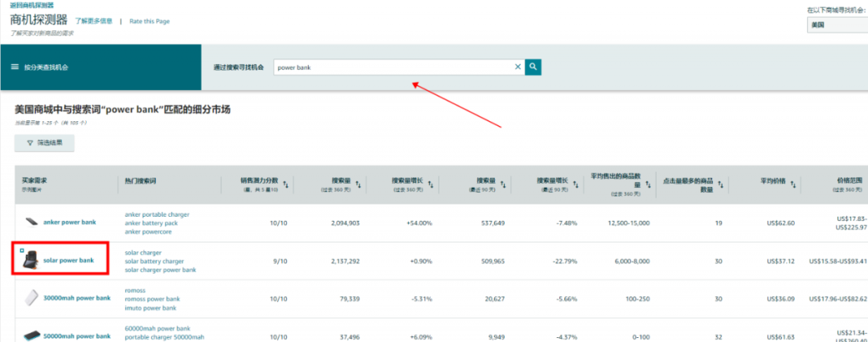Open the hamburger menu for browsing by category
Image resolution: width=868 pixels, height=342 pixels.
click(x=15, y=67)
